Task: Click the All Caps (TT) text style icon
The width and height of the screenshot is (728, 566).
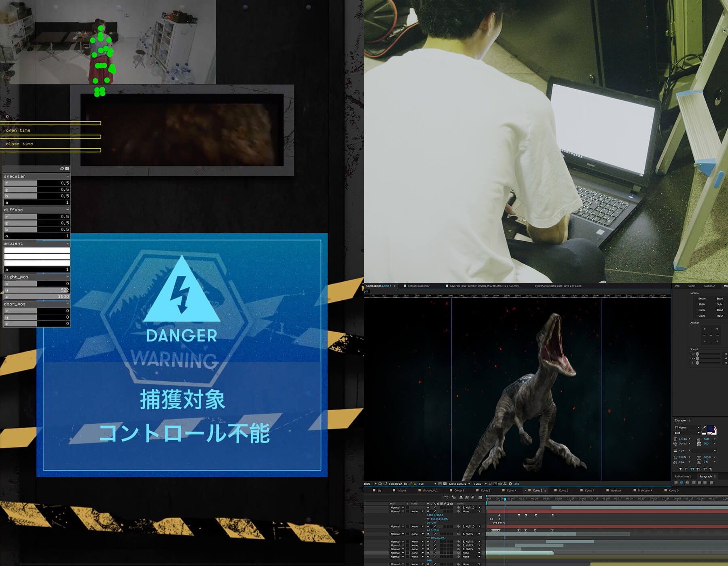Action: point(692,469)
